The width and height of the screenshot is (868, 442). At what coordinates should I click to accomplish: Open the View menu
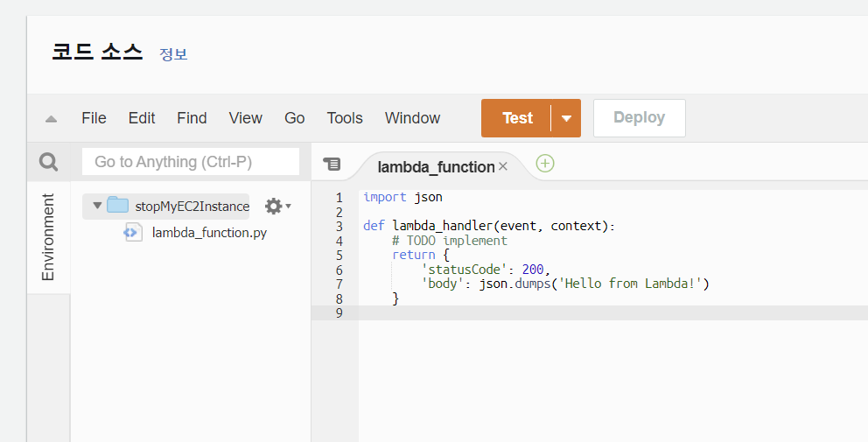245,118
